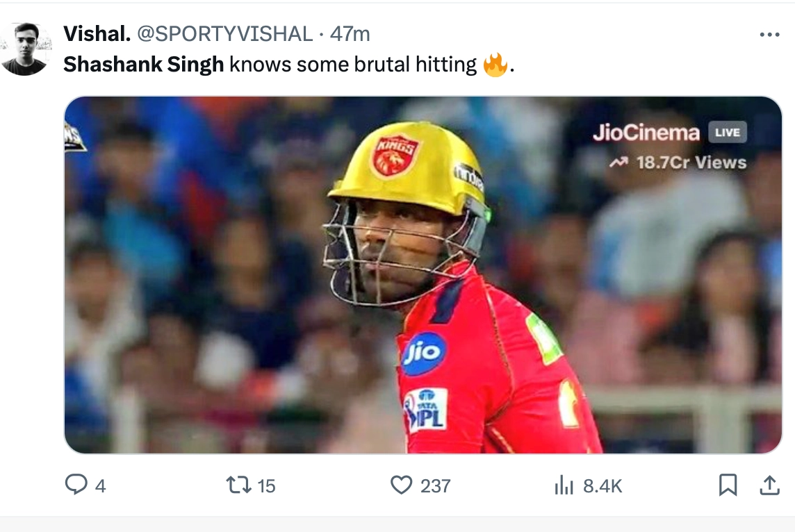Viewport: 795px width, 532px height.
Task: Bookmark this tweet
Action: [728, 485]
